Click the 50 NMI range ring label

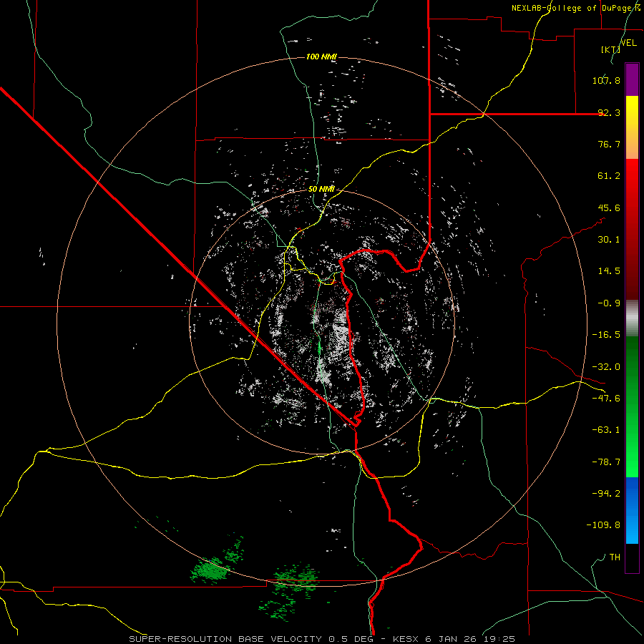(321, 190)
